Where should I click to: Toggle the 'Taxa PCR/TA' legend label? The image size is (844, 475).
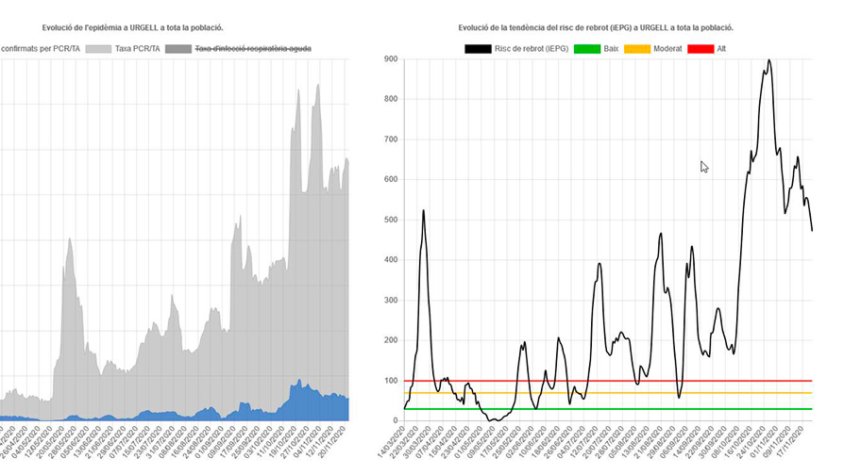pos(137,48)
